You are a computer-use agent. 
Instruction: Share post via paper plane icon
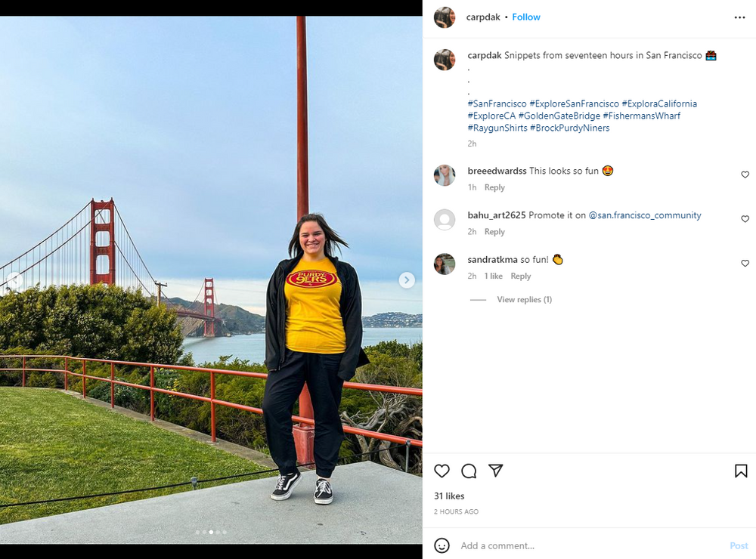click(x=496, y=471)
